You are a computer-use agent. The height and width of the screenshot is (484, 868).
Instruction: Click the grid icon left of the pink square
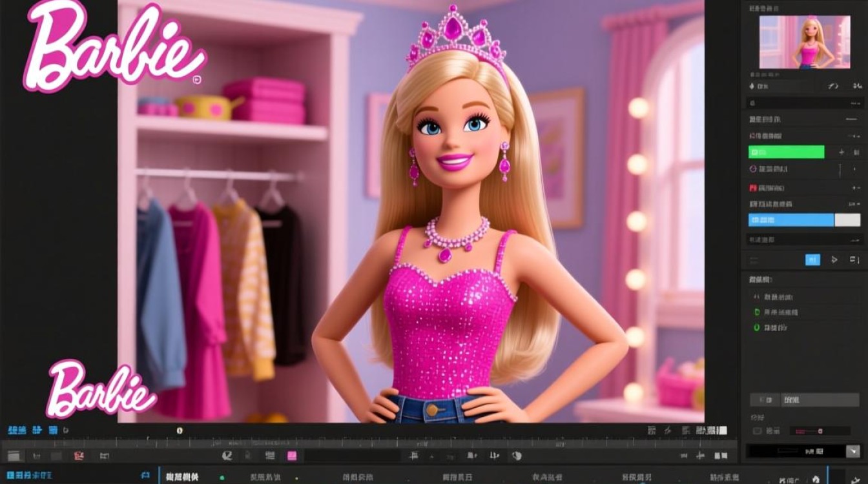pos(270,456)
